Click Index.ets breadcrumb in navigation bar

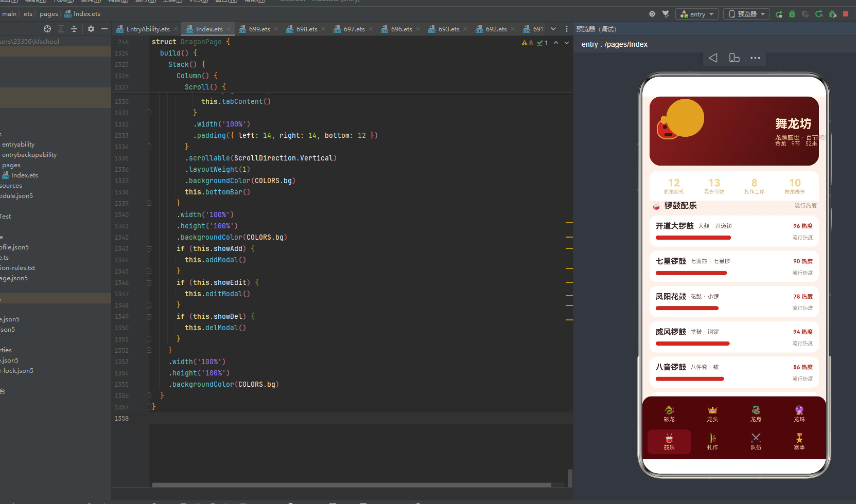click(82, 14)
